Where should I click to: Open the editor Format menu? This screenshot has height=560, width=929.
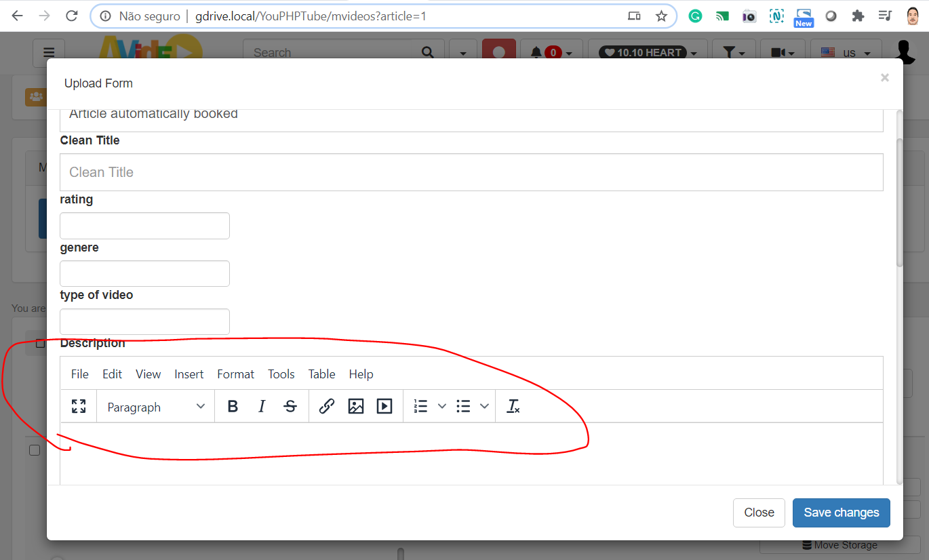pyautogui.click(x=236, y=374)
